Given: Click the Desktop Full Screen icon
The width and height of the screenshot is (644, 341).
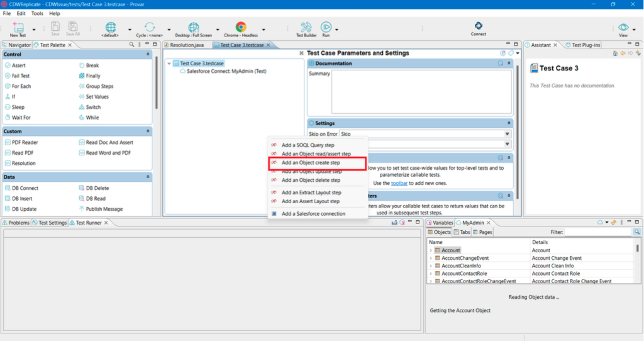Looking at the screenshot, I should point(194,27).
